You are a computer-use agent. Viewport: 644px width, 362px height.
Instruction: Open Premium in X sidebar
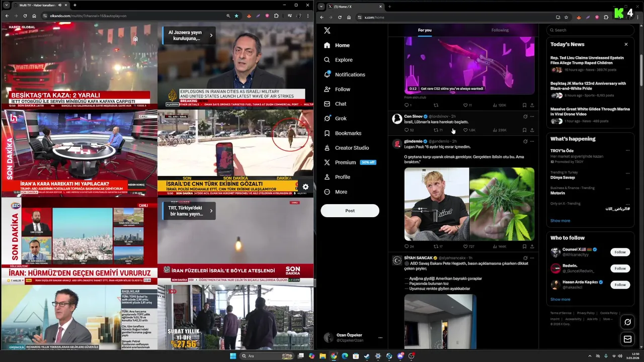(x=350, y=162)
